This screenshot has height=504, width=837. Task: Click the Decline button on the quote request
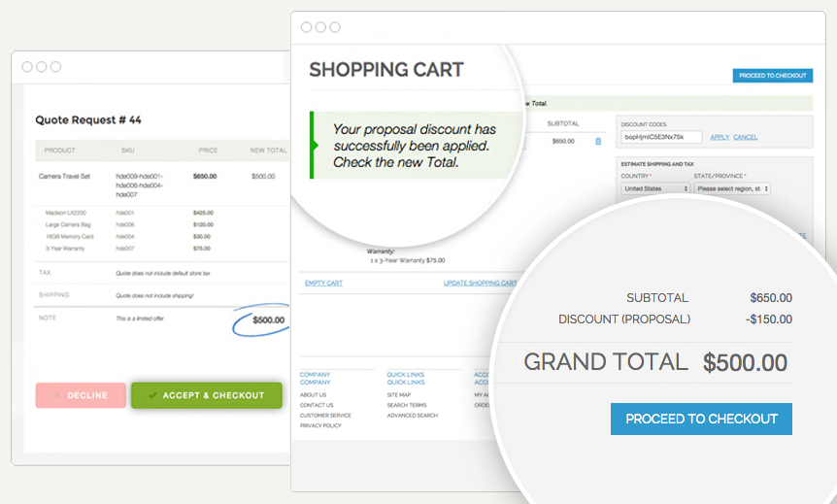(x=81, y=395)
